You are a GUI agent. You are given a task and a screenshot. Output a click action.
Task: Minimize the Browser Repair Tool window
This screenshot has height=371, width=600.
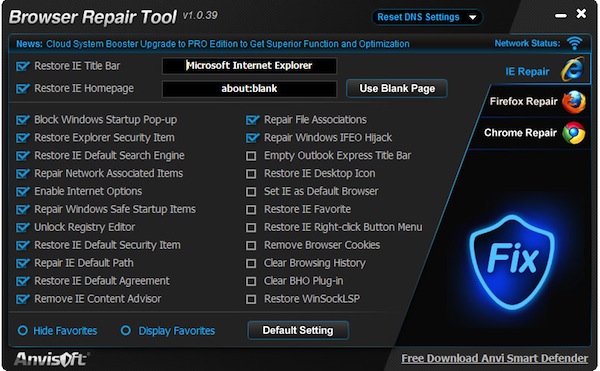[x=561, y=16]
